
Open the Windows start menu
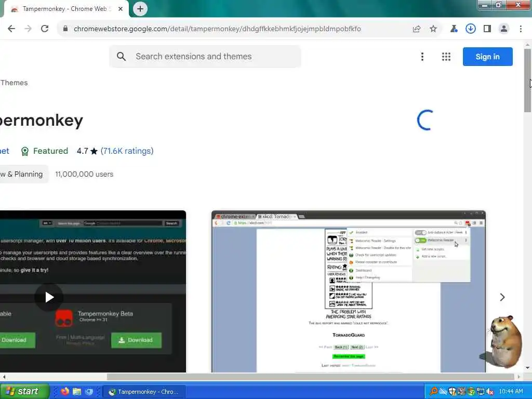24,392
